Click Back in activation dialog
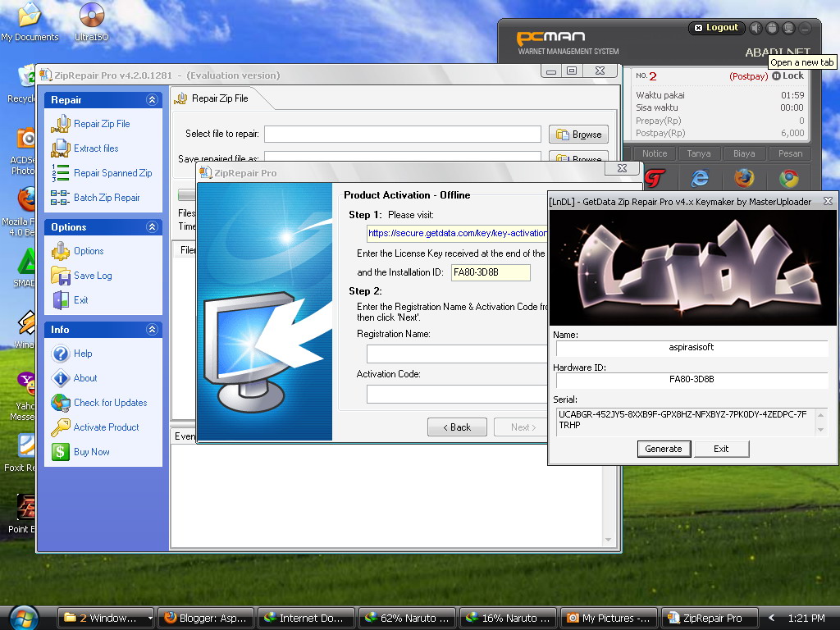Image resolution: width=840 pixels, height=630 pixels. (457, 427)
